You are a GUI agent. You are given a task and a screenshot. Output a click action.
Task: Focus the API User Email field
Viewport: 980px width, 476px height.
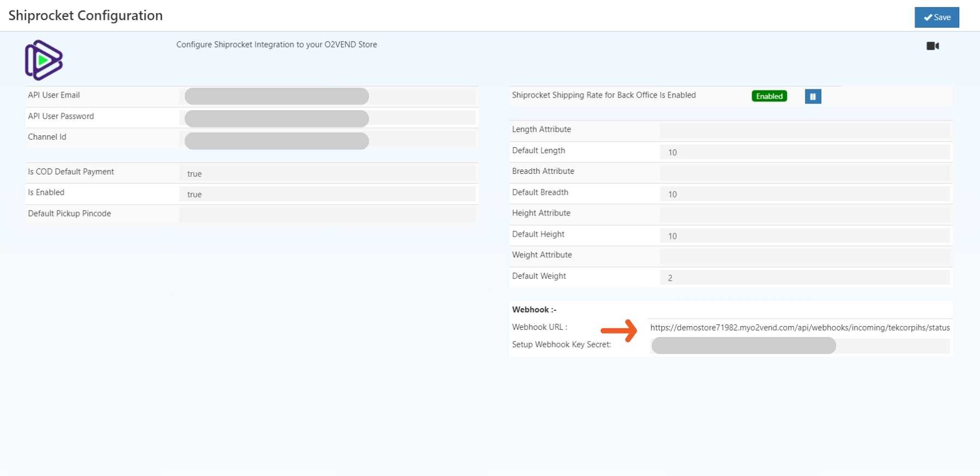(x=328, y=97)
